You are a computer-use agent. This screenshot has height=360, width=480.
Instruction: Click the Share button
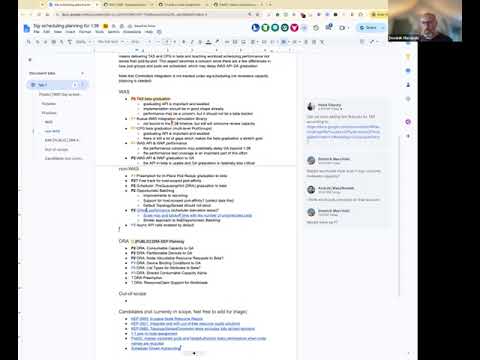point(368,28)
